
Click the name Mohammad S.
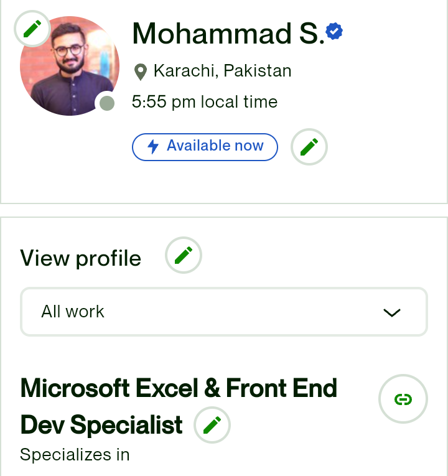click(x=228, y=34)
